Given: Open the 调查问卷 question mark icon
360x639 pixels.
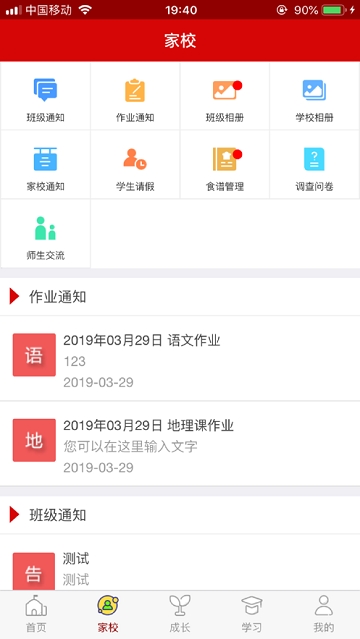Looking at the screenshot, I should point(314,159).
